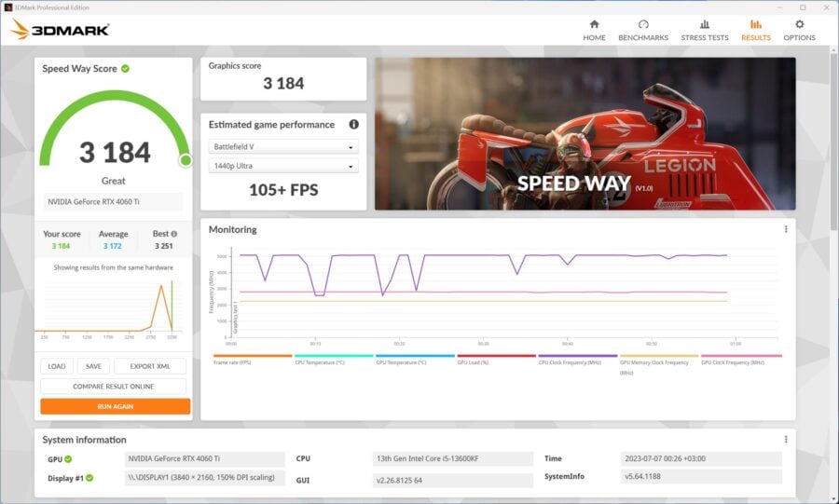Click the orange RUN AGAIN button
Image resolution: width=839 pixels, height=504 pixels.
point(115,406)
